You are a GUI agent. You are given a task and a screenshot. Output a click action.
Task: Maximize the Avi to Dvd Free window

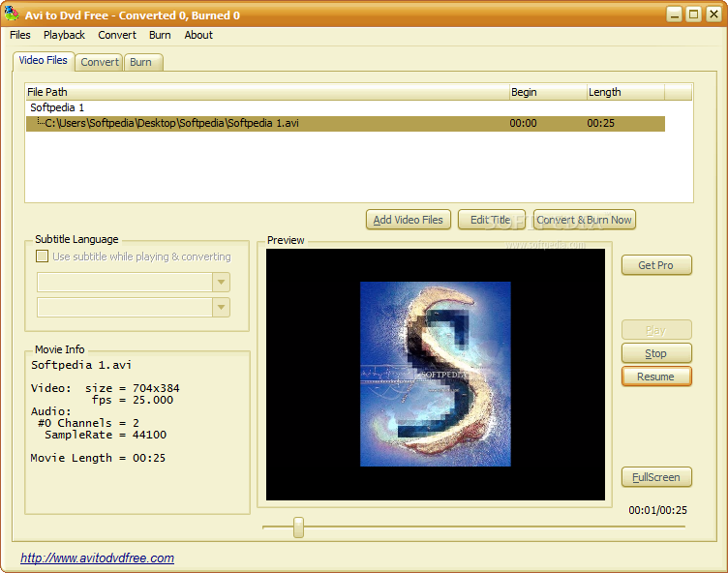(694, 15)
